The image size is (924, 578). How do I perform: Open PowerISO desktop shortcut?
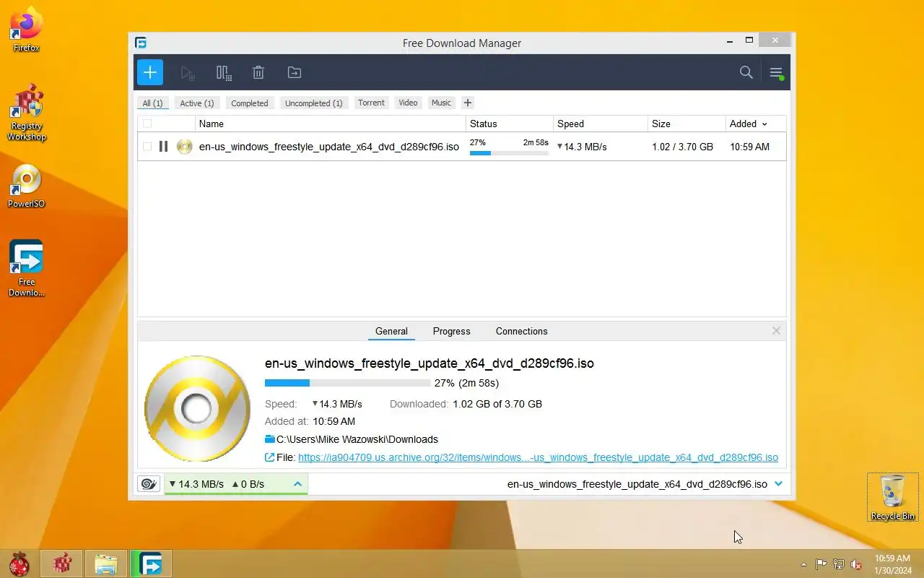point(27,186)
